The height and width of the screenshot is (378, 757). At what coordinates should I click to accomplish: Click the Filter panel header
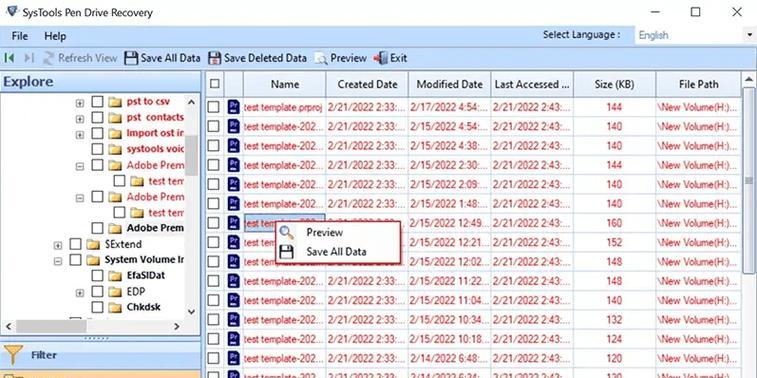tap(100, 355)
